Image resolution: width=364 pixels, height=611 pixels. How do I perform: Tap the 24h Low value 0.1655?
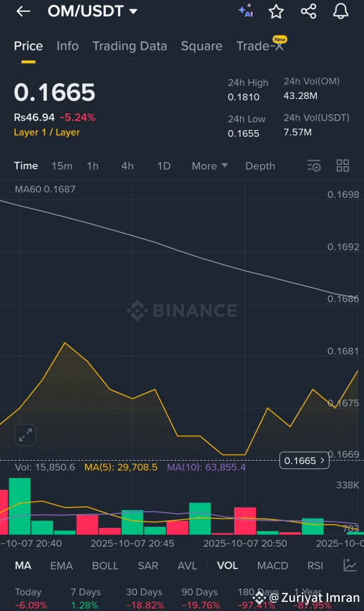tap(244, 134)
